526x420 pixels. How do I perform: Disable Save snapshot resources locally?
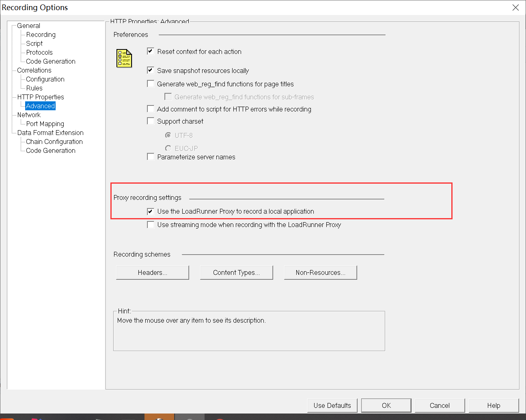[x=151, y=70]
